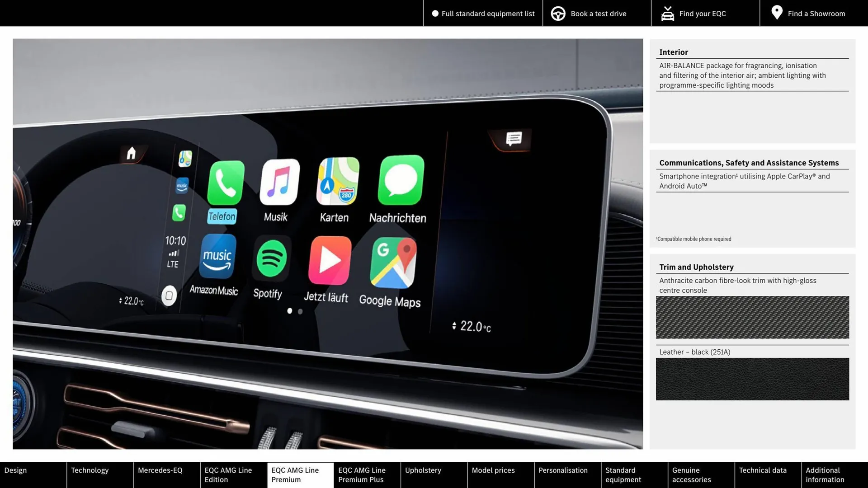Expand the Interior features section
The image size is (868, 488).
(674, 51)
